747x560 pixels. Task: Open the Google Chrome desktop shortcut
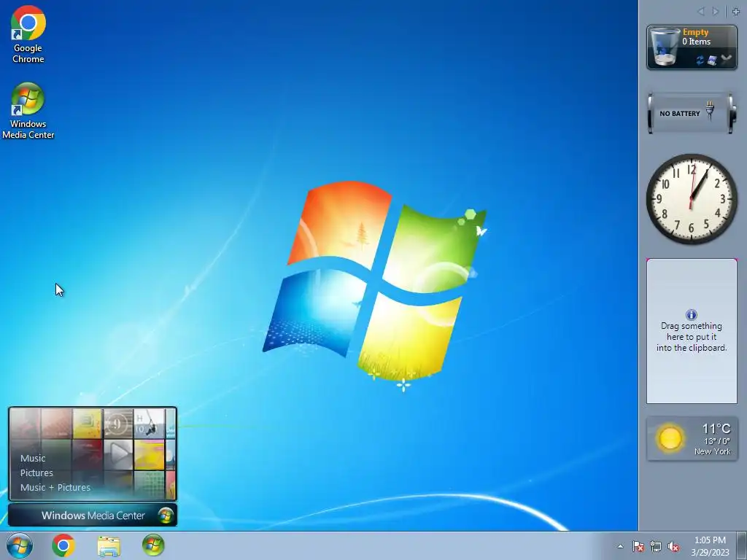pyautogui.click(x=28, y=35)
